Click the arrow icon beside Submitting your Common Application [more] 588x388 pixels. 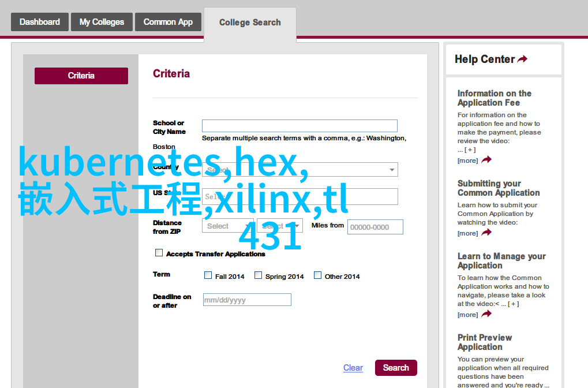(x=486, y=233)
